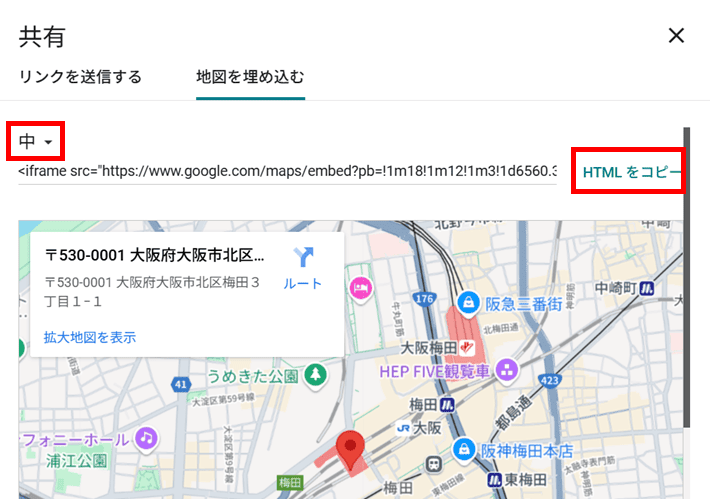Screen dimensions: 710x499
Task: Click the ルート directions icon
Action: pyautogui.click(x=302, y=258)
